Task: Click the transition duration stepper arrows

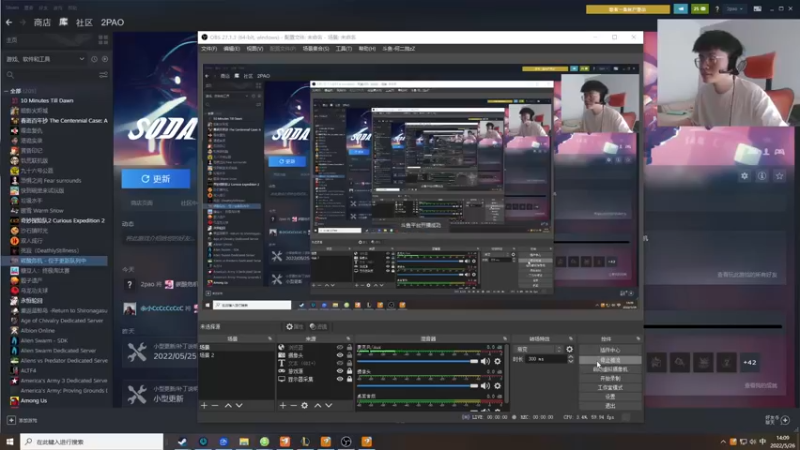Action: coord(570,359)
